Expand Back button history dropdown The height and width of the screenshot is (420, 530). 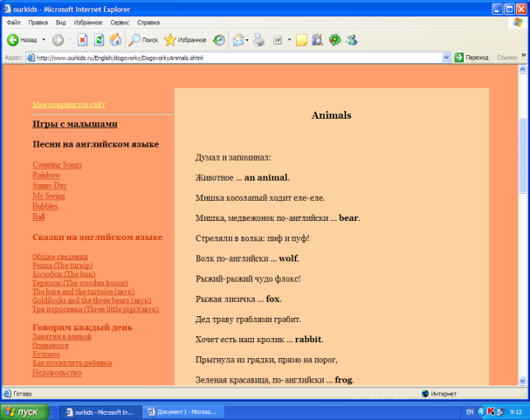[44, 40]
